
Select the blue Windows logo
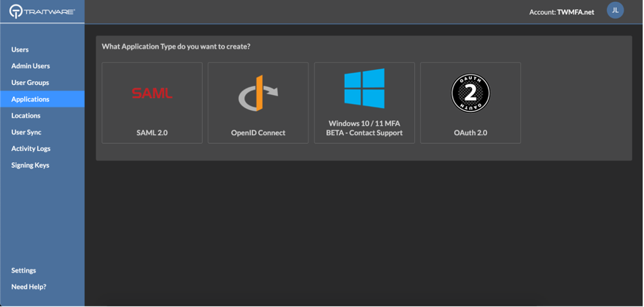click(365, 88)
